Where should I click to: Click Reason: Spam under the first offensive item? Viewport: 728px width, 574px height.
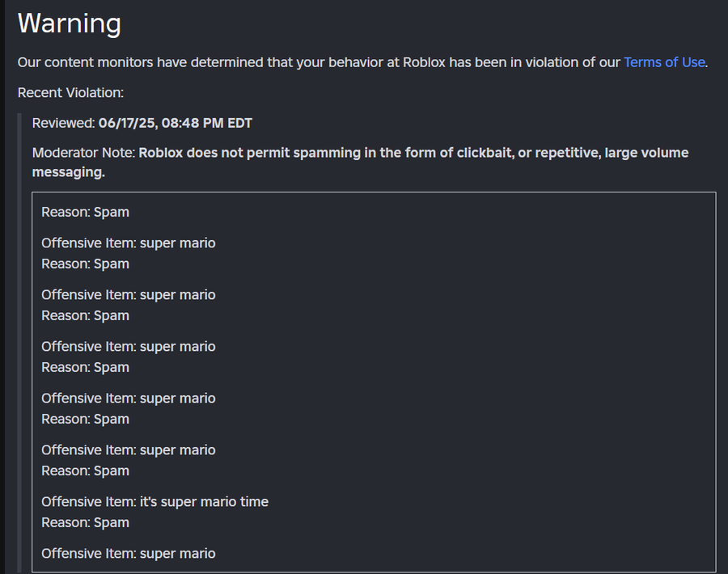(x=85, y=264)
